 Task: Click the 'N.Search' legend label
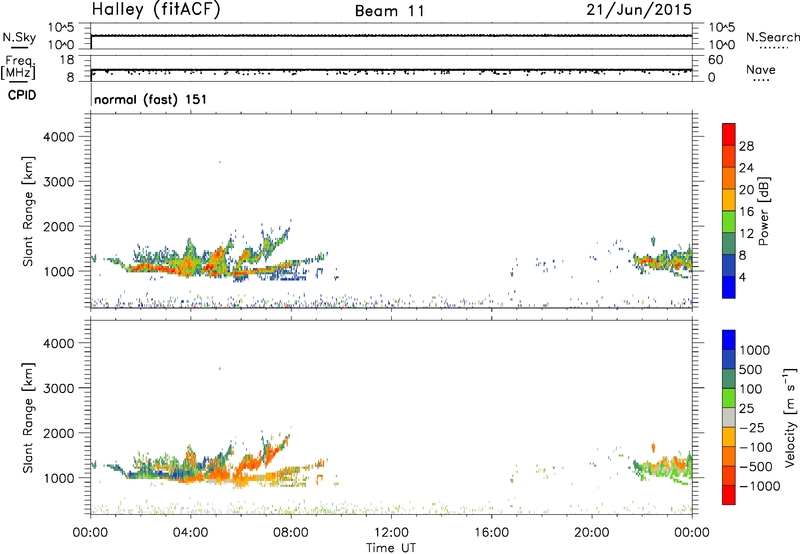[x=772, y=37]
